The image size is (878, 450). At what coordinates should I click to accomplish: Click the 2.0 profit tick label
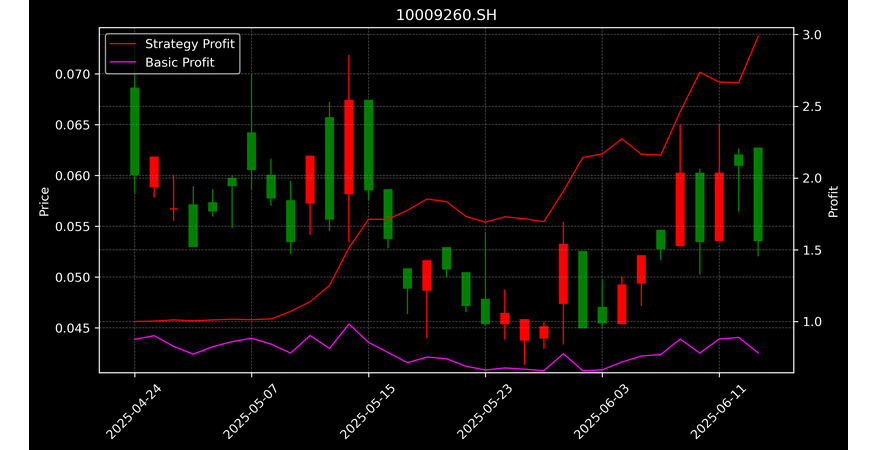pyautogui.click(x=811, y=178)
